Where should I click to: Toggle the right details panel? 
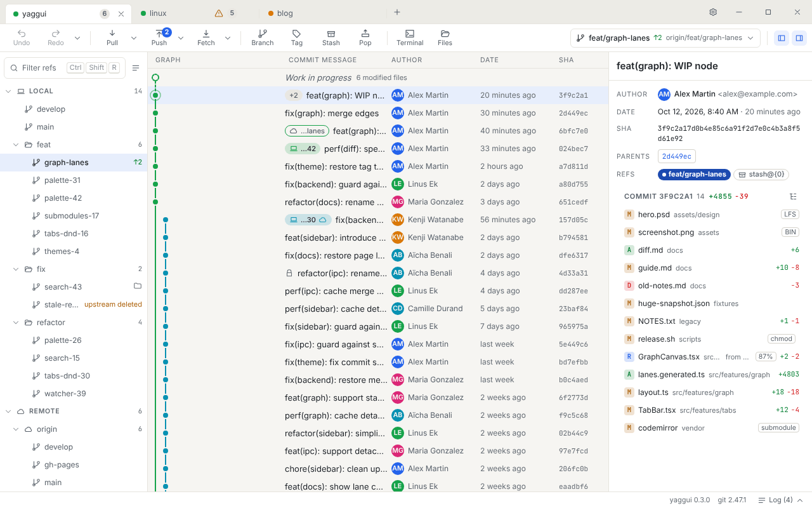799,38
